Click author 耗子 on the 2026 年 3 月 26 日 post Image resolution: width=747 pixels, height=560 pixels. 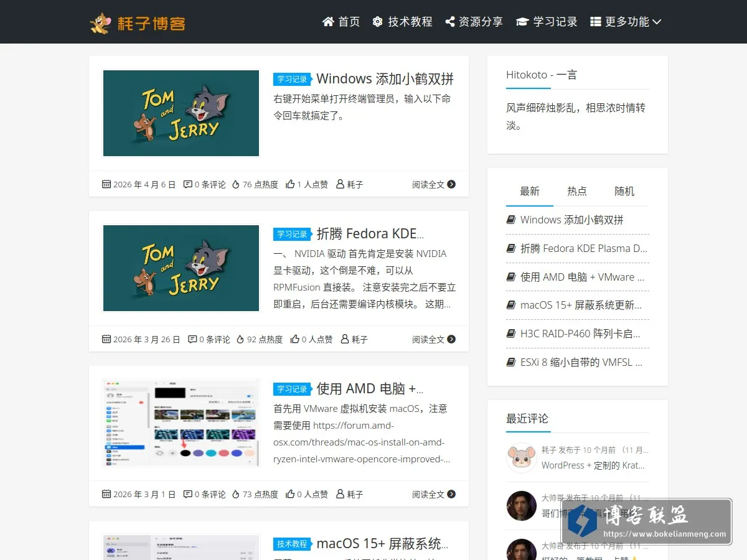pyautogui.click(x=360, y=340)
